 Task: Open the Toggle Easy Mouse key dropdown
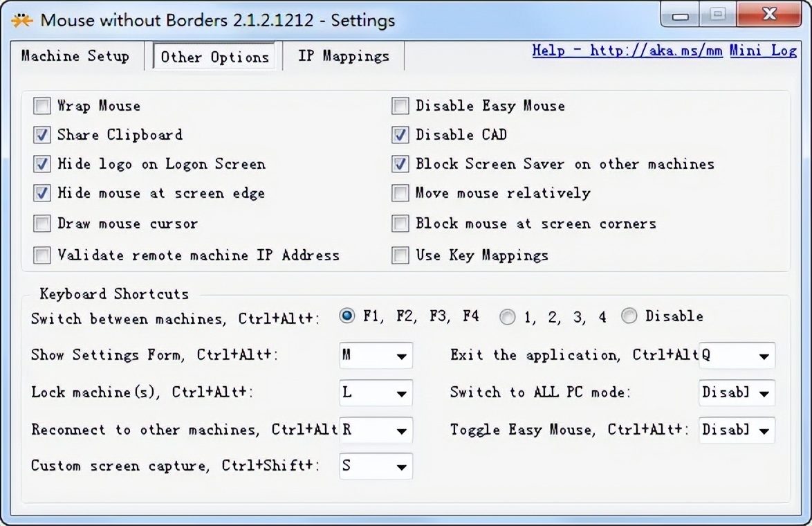[x=737, y=430]
